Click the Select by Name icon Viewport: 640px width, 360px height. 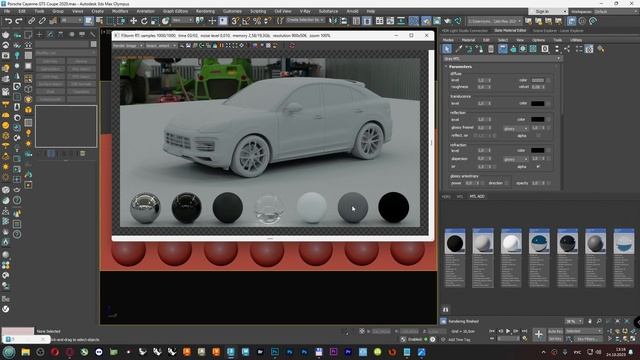click(x=99, y=21)
